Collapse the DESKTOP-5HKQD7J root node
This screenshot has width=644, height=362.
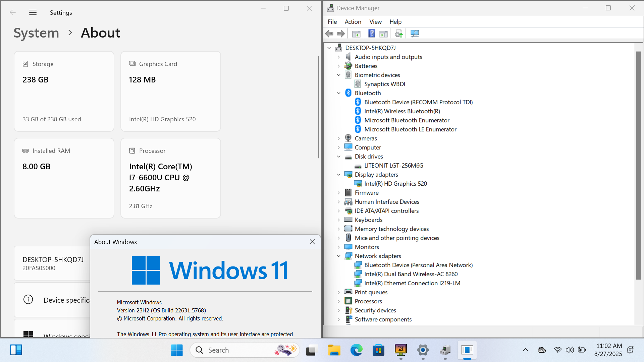coord(329,48)
